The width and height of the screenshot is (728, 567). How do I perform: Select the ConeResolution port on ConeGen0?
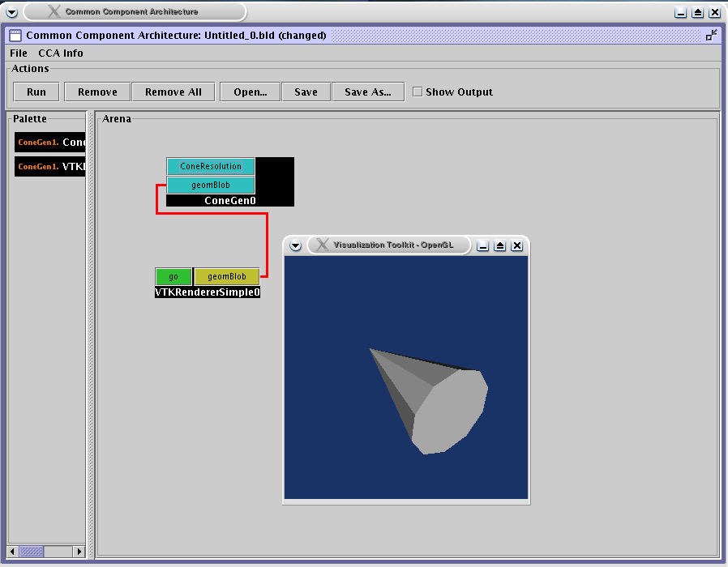(x=211, y=166)
